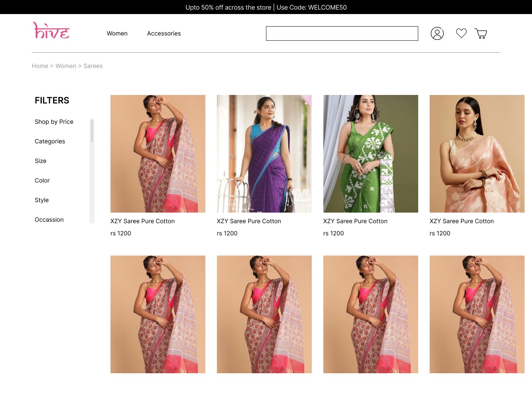Go to Women breadcrumb link
Image resolution: width=532 pixels, height=395 pixels.
[66, 66]
